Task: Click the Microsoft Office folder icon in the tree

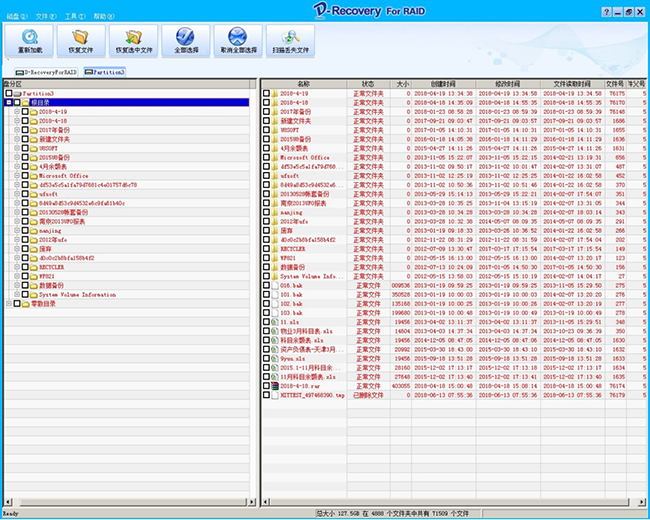Action: tap(34, 176)
